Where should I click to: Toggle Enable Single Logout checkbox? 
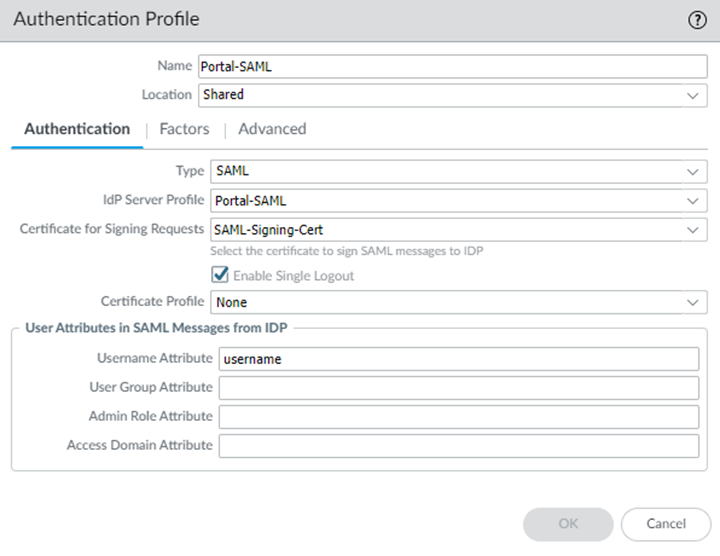(221, 275)
